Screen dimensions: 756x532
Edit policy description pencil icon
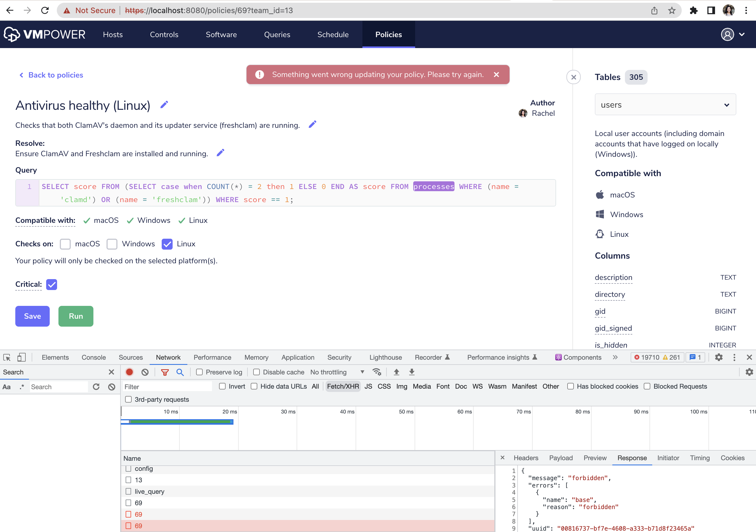312,125
